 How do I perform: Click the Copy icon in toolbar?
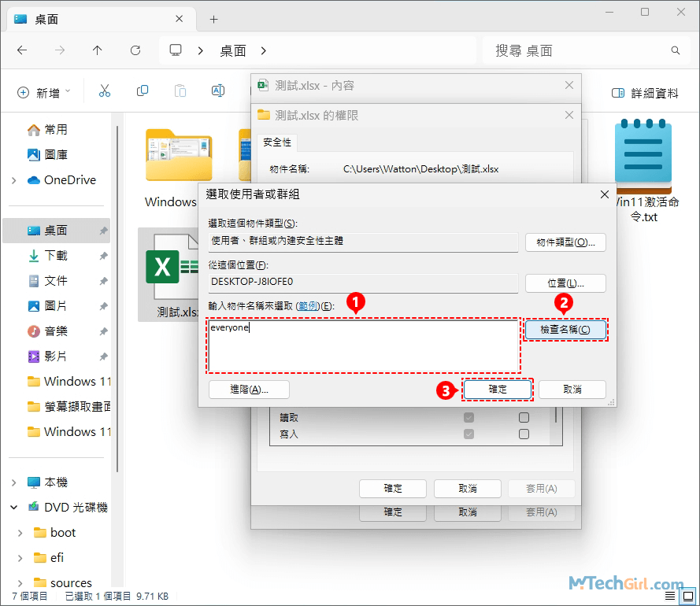pos(143,92)
